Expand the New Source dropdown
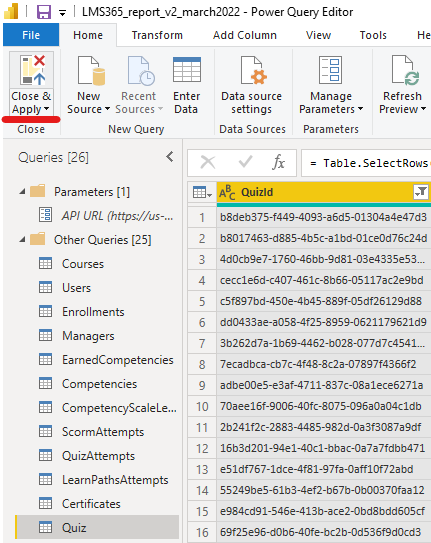This screenshot has height=543, width=431. (107, 109)
